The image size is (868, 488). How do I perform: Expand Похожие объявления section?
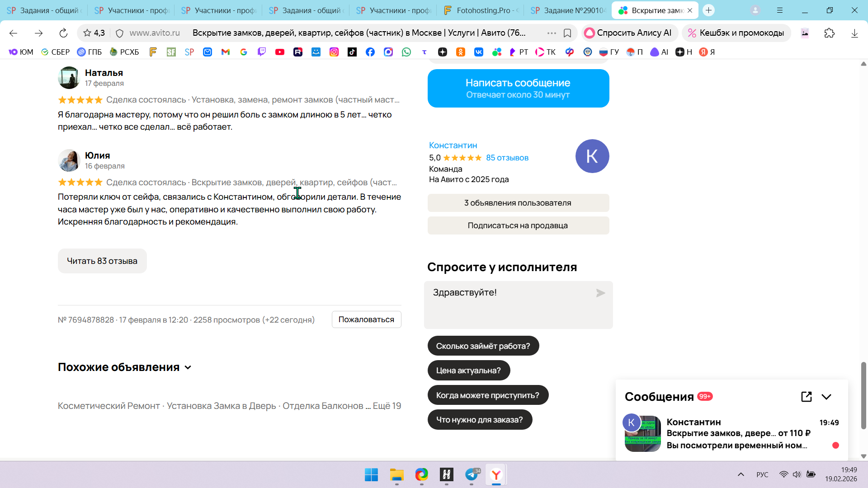click(188, 367)
